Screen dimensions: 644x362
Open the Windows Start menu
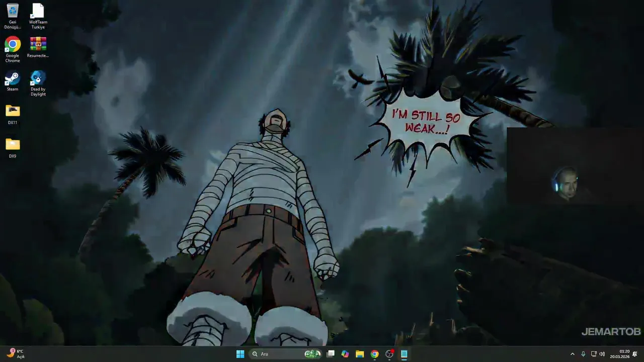240,354
